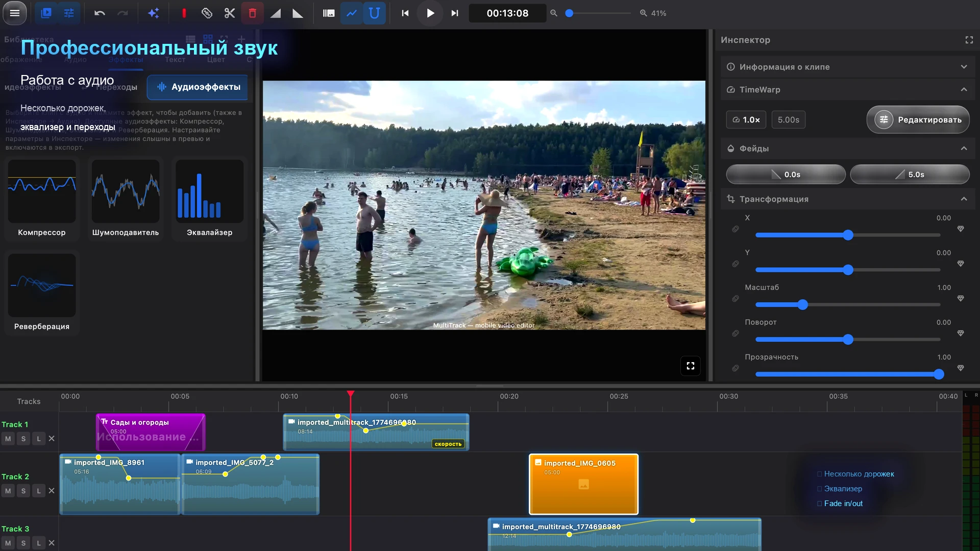Mute Track 2
Image resolution: width=980 pixels, height=551 pixels.
[8, 491]
